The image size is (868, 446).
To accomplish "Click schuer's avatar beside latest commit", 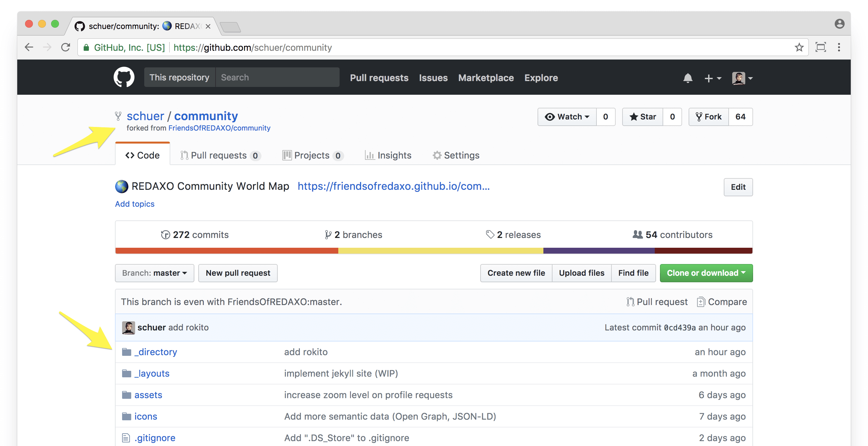I will [128, 328].
